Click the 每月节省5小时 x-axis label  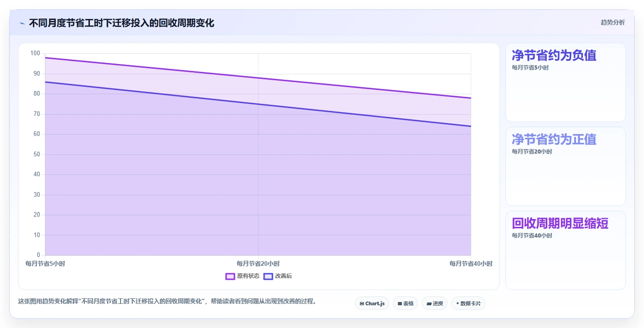click(x=45, y=264)
